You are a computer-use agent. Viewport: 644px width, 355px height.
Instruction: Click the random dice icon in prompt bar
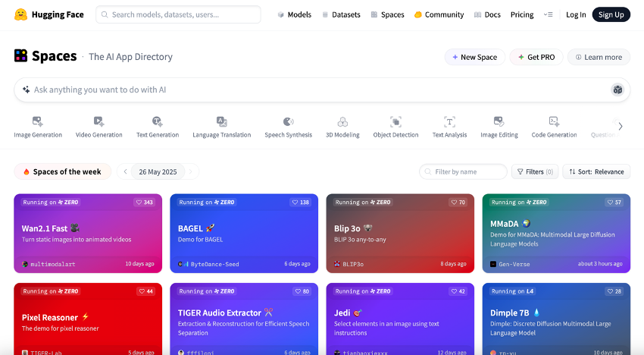coord(617,90)
